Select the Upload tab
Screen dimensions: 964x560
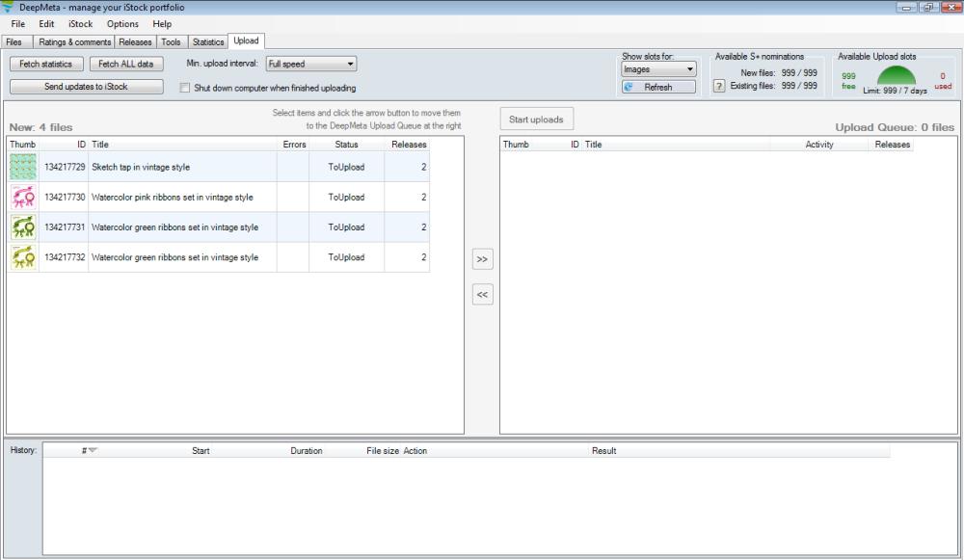246,40
